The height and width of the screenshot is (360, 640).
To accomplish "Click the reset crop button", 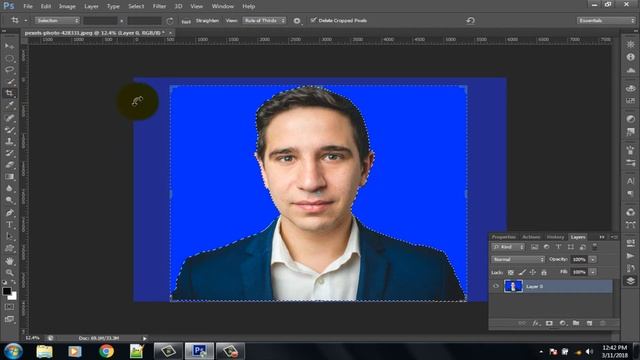I will click(x=470, y=20).
